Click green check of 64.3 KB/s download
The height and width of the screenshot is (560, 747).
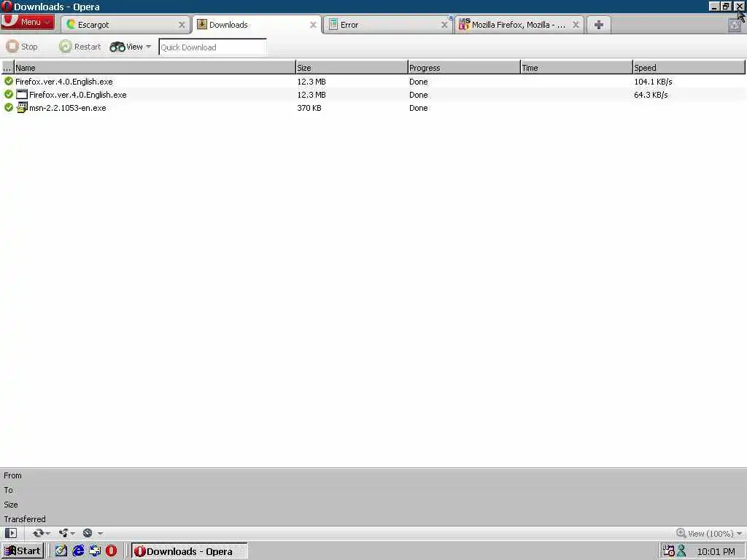point(9,94)
